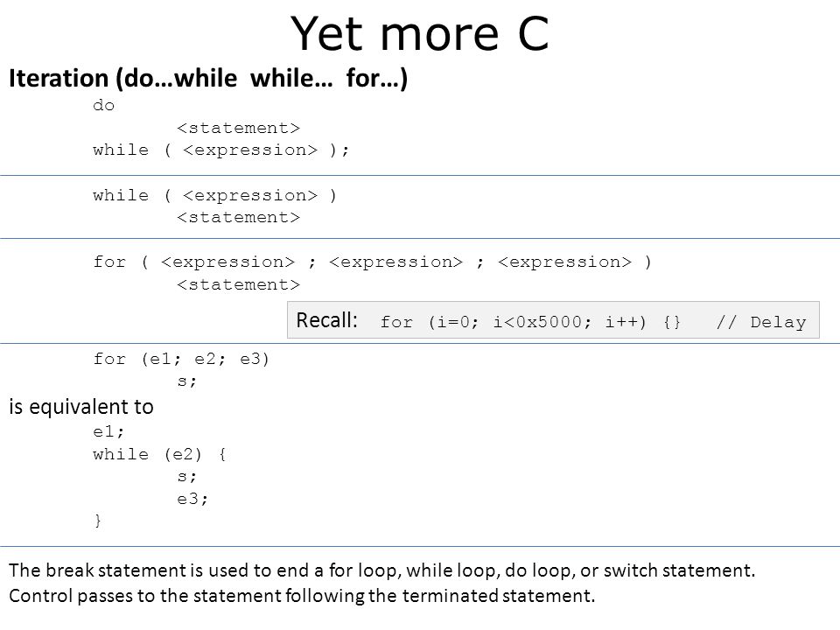Select the heading 'Iteration (do...while while... for...)'
The width and height of the screenshot is (840, 630).
(208, 78)
